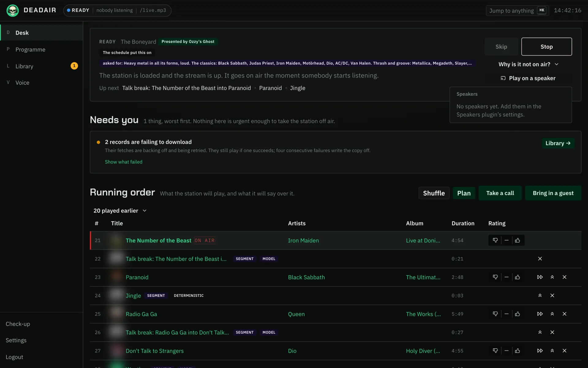This screenshot has width=588, height=368.
Task: Toggle thumbs up on Paranoid
Action: click(518, 277)
